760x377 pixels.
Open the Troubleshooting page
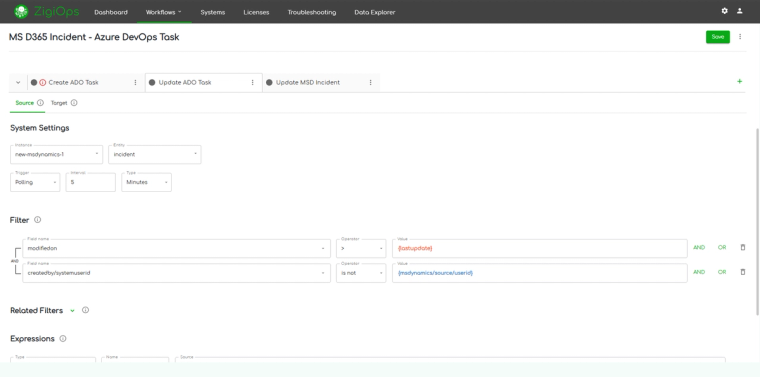pos(312,12)
